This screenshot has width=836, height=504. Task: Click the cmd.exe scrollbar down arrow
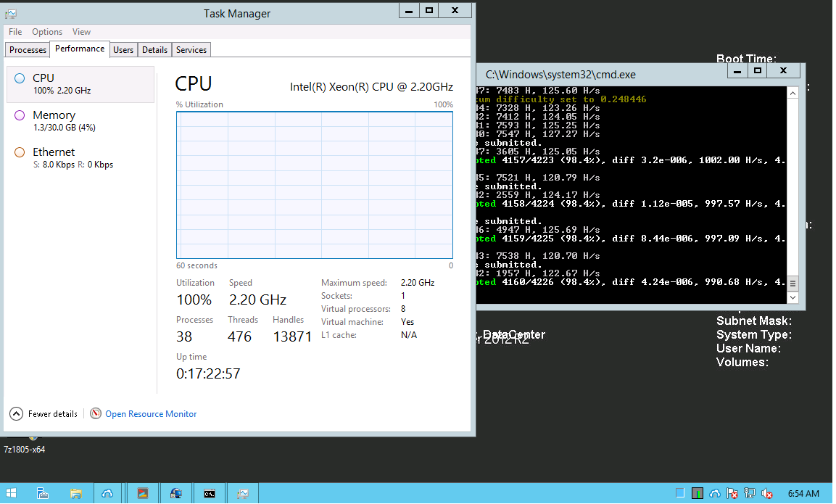pos(792,297)
